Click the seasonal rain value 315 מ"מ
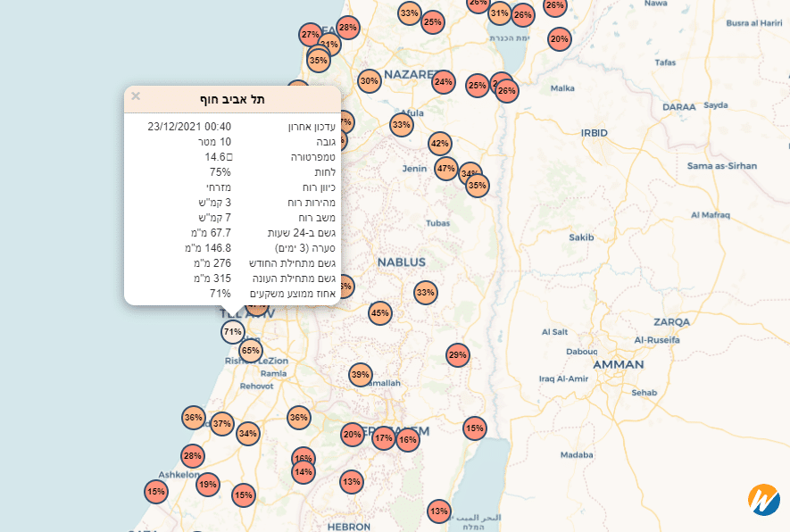Image resolution: width=790 pixels, height=532 pixels. point(212,278)
